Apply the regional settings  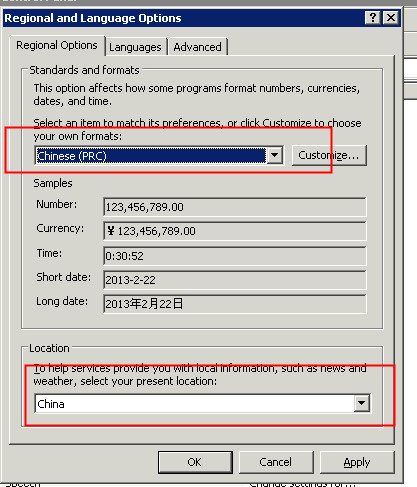[x=357, y=462]
